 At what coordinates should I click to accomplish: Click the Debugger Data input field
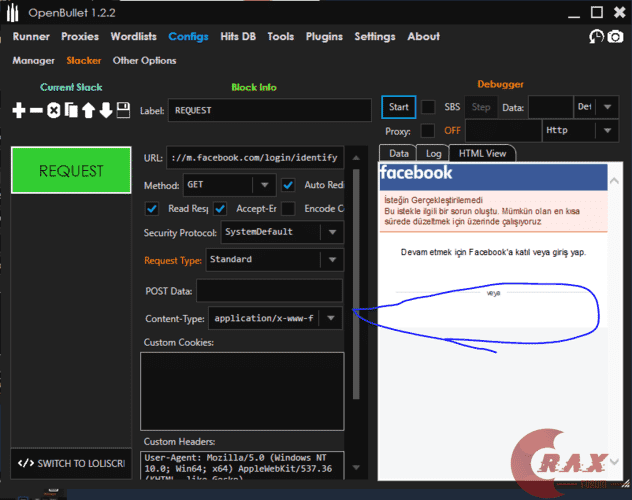[551, 107]
